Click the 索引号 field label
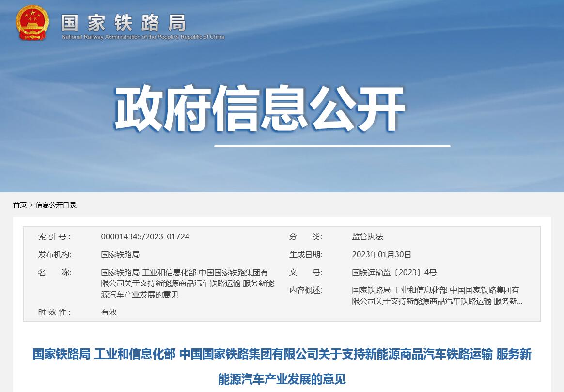Viewport: 564px width, 392px height. pos(54,236)
